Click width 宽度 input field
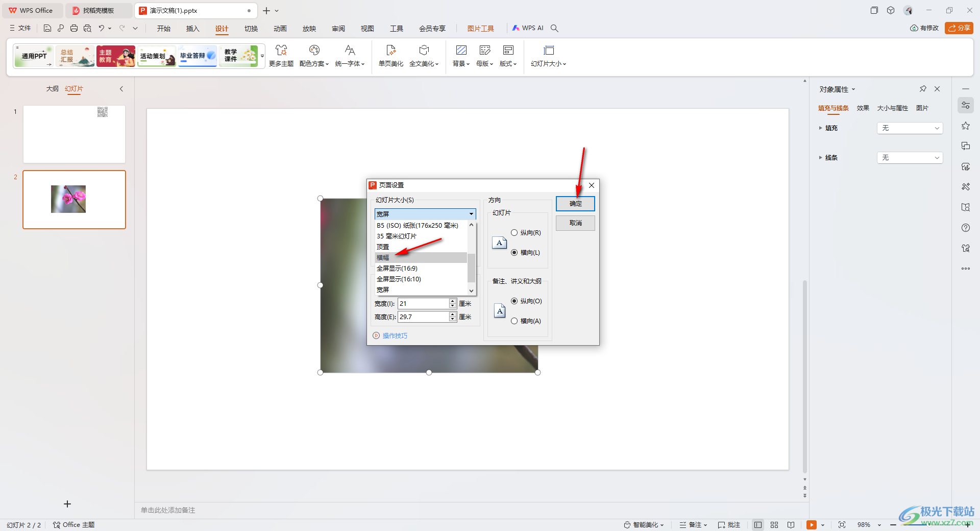Image resolution: width=980 pixels, height=531 pixels. (423, 304)
